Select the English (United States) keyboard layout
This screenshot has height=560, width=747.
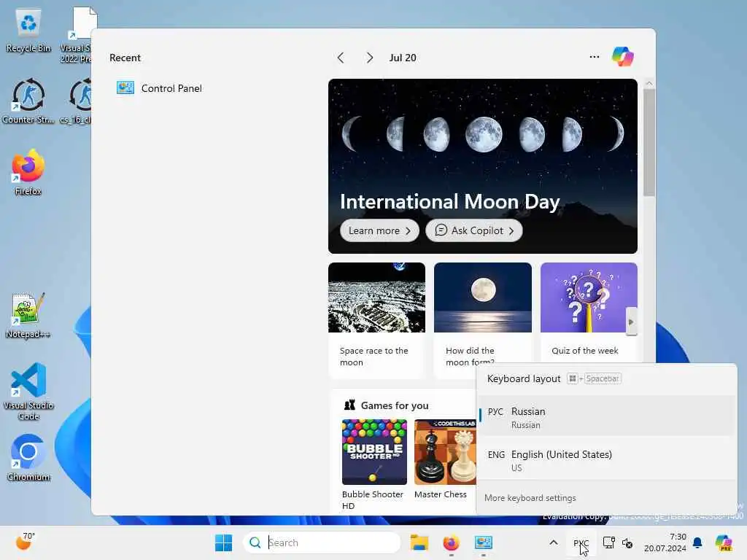tap(606, 460)
